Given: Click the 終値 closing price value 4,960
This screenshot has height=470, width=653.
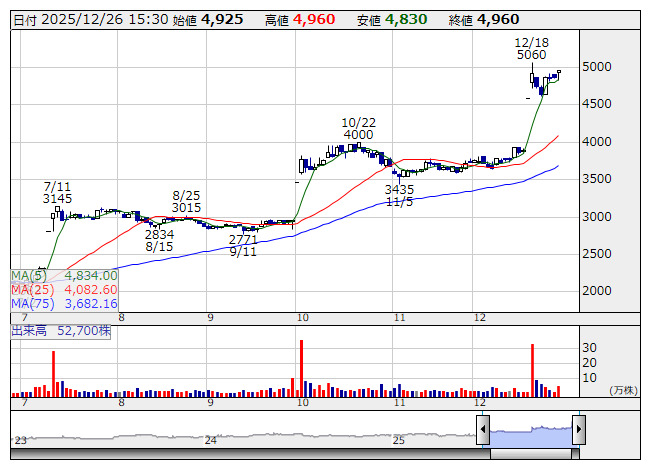Looking at the screenshot, I should [x=498, y=19].
